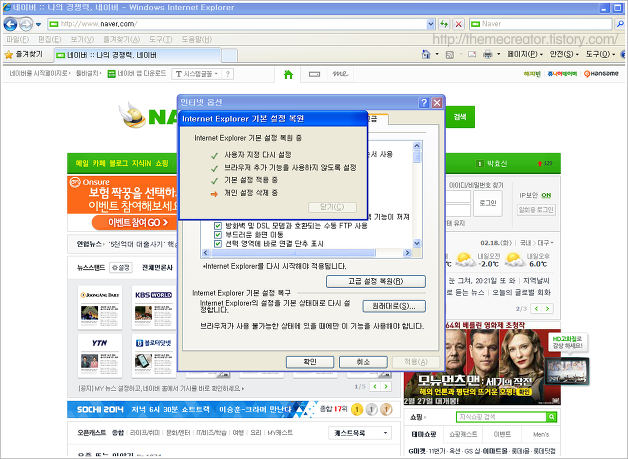Open the 안전(S) dropdown menu
Image resolution: width=628 pixels, height=459 pixels.
point(564,54)
